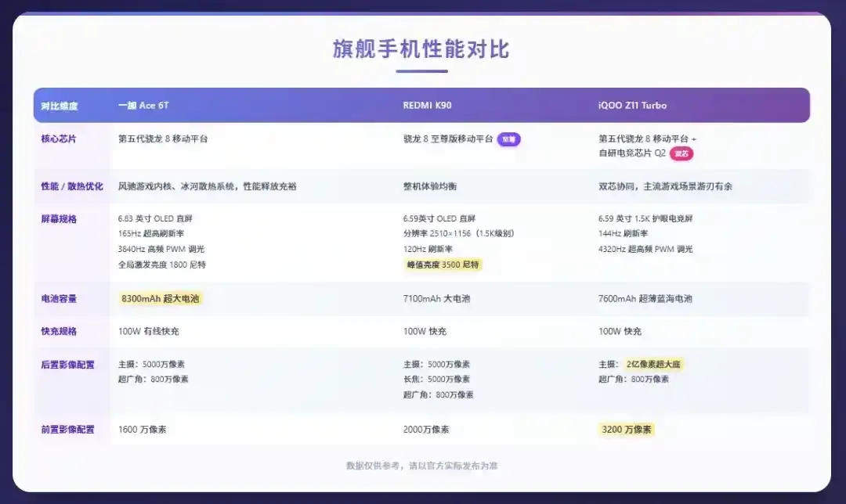Image resolution: width=846 pixels, height=504 pixels.
Task: Click the 屏幕规格 row label
Action: coord(59,219)
